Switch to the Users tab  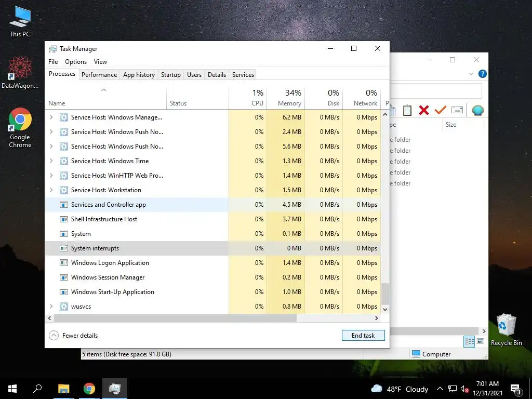coord(194,75)
